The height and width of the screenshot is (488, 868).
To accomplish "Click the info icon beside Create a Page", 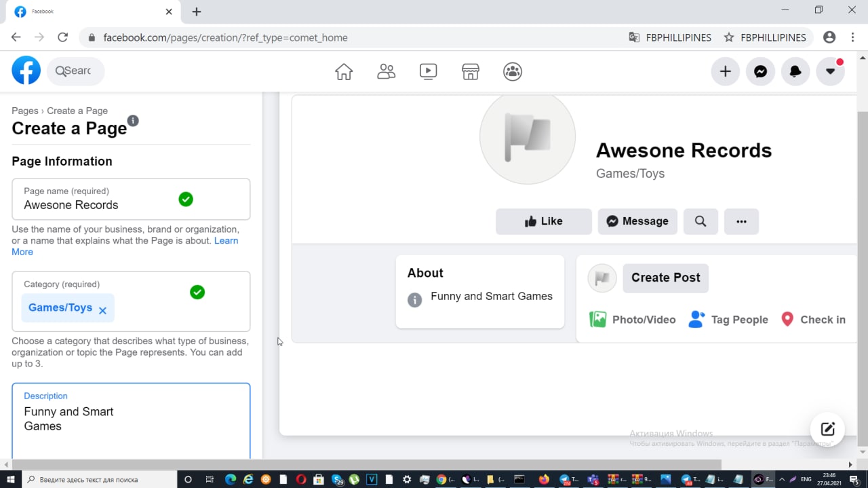I will (x=133, y=120).
